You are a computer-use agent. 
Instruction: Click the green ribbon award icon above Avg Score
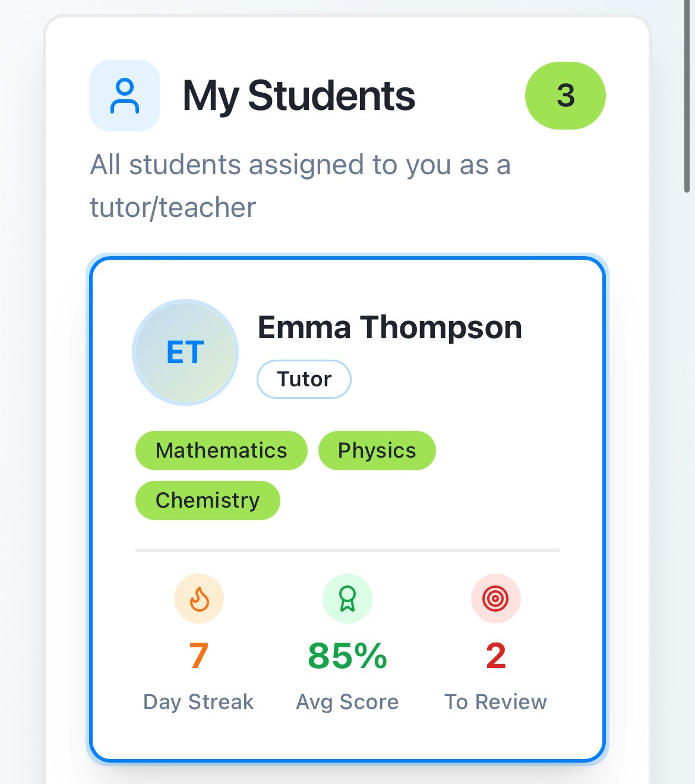[x=347, y=599]
